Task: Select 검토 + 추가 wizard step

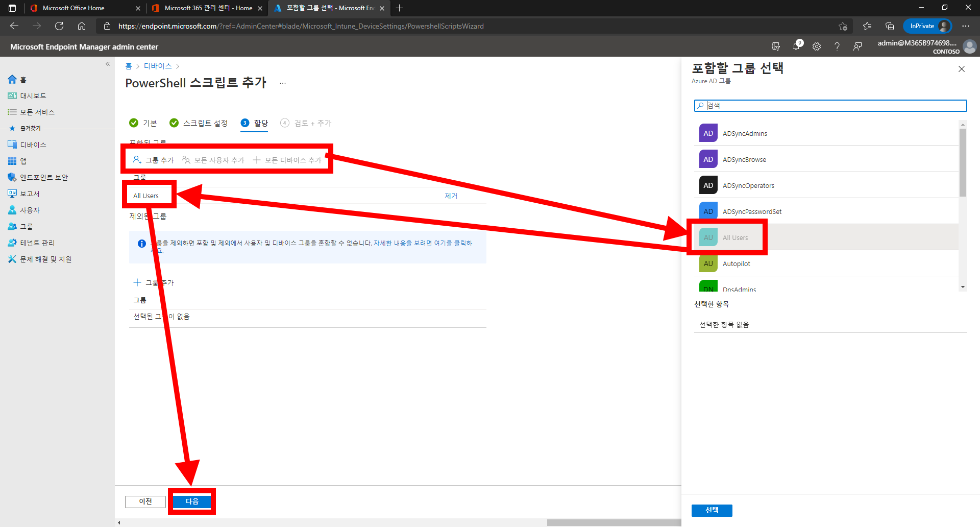Action: pyautogui.click(x=306, y=123)
